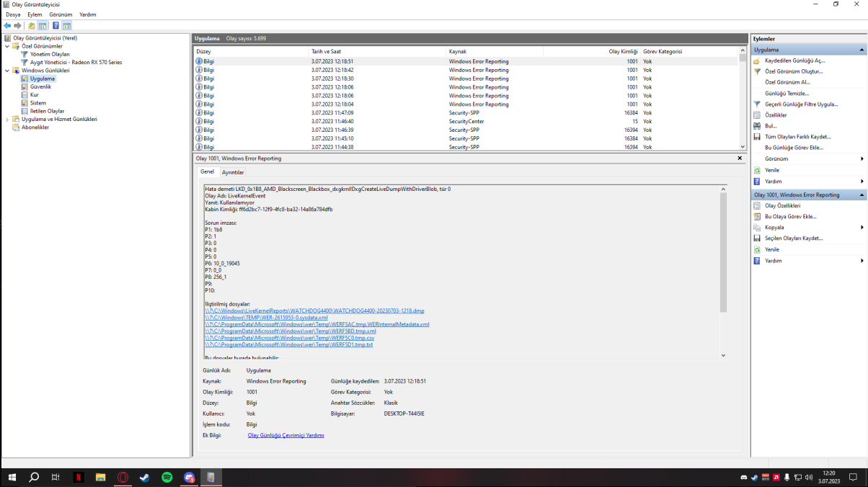The height and width of the screenshot is (487, 868).
Task: Open the Kopyala submenu arrow
Action: coord(862,227)
